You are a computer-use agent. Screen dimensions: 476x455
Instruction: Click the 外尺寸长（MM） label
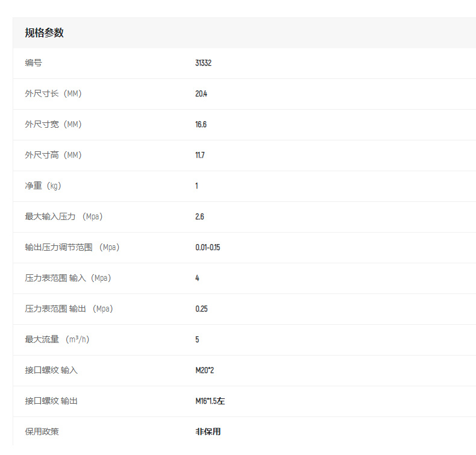(x=53, y=93)
